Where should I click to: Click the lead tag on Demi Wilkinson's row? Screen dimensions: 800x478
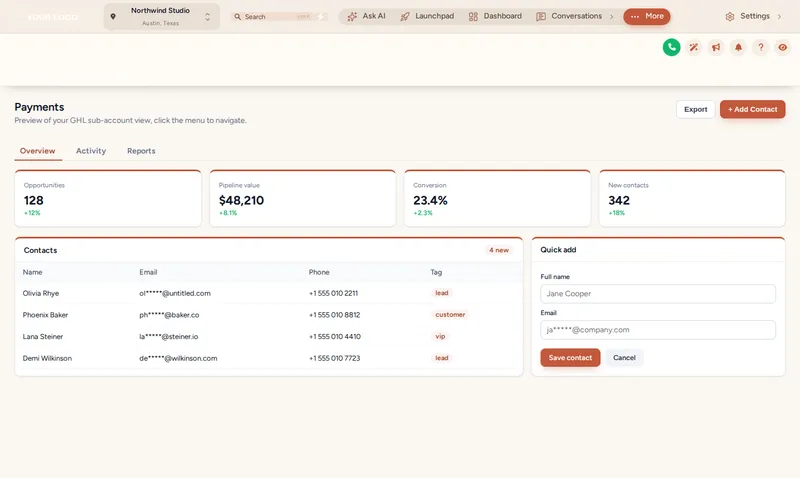point(442,358)
